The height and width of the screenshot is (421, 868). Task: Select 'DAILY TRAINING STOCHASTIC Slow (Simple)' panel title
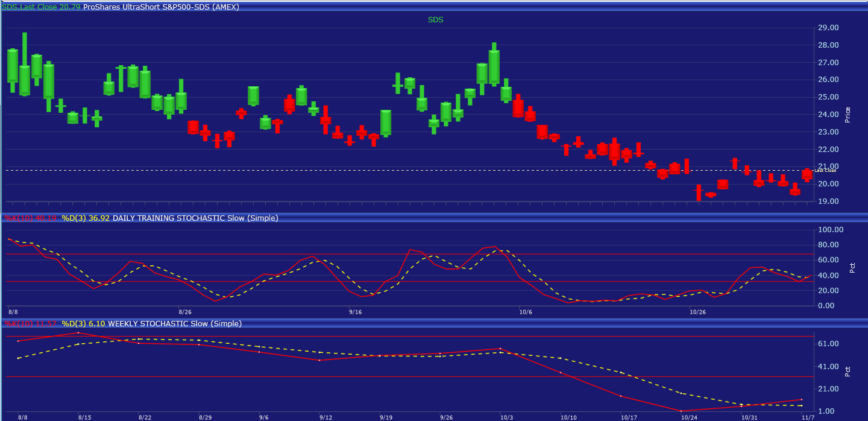195,218
